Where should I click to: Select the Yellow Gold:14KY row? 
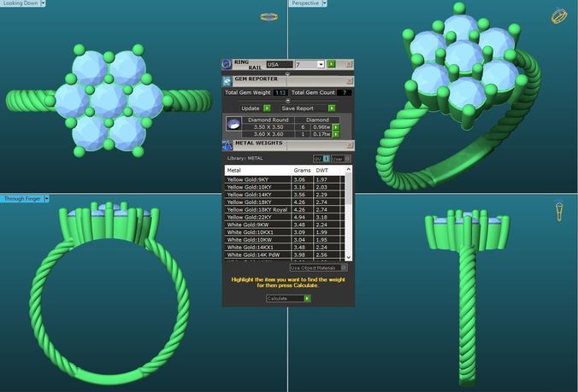[285, 195]
